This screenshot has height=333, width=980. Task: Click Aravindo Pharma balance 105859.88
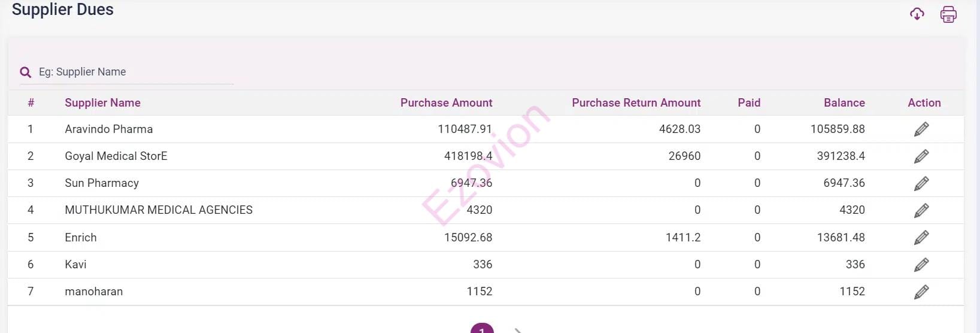point(837,129)
